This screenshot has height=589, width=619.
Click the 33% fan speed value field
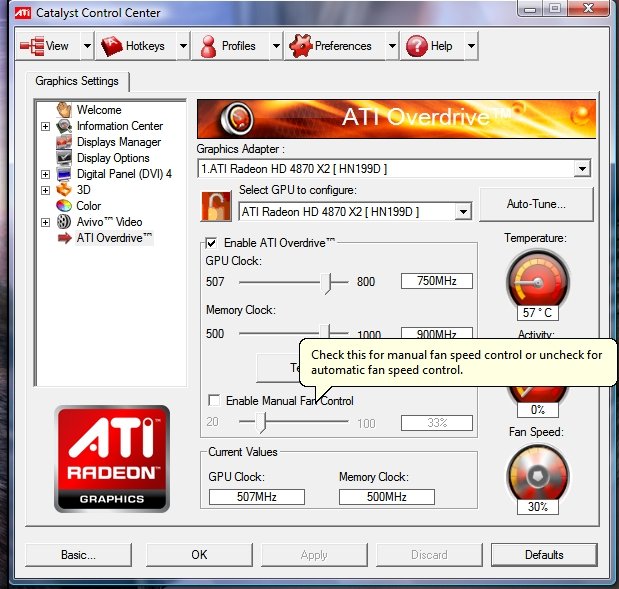coord(437,423)
